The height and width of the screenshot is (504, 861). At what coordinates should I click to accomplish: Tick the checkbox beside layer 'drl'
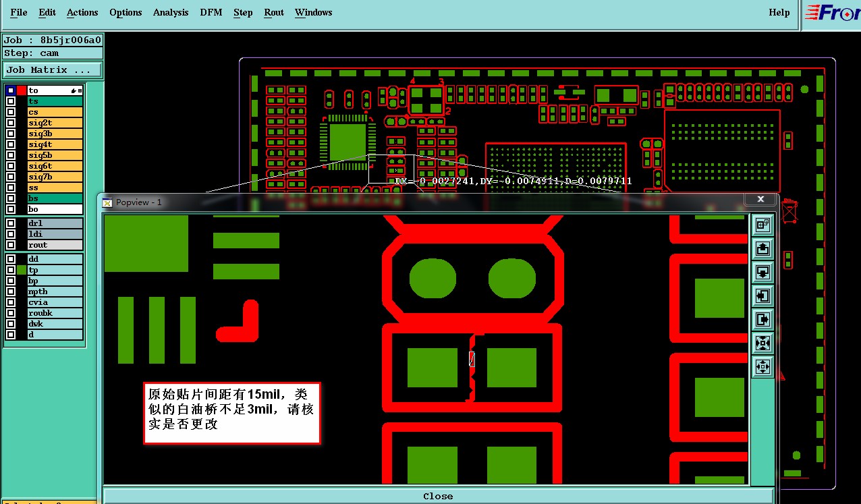click(11, 223)
